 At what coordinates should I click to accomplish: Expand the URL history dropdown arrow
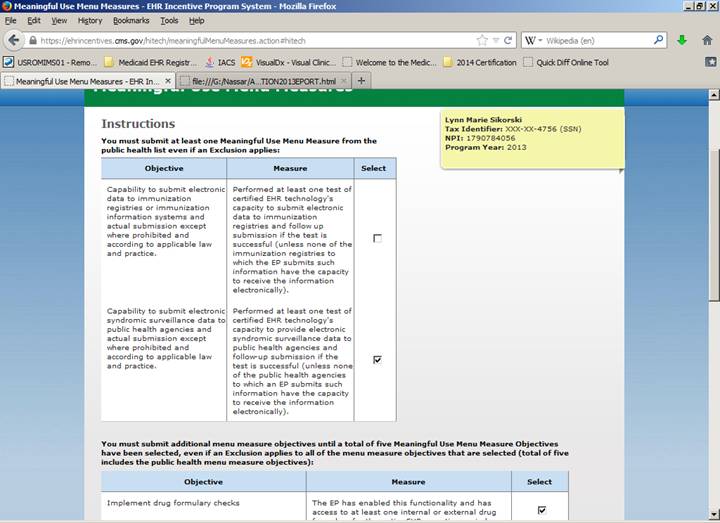pos(495,41)
